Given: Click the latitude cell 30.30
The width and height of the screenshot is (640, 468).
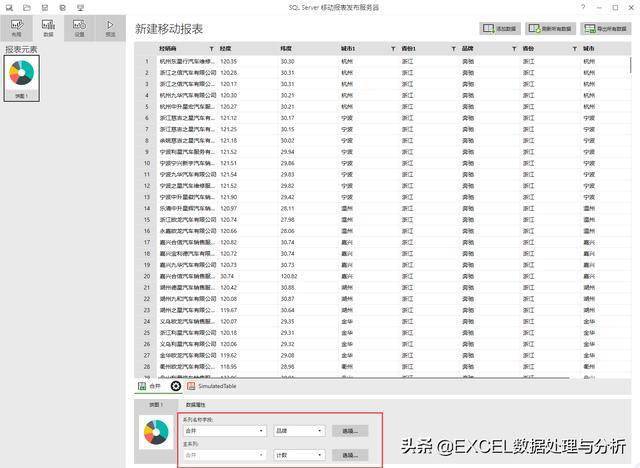Looking at the screenshot, I should (287, 62).
